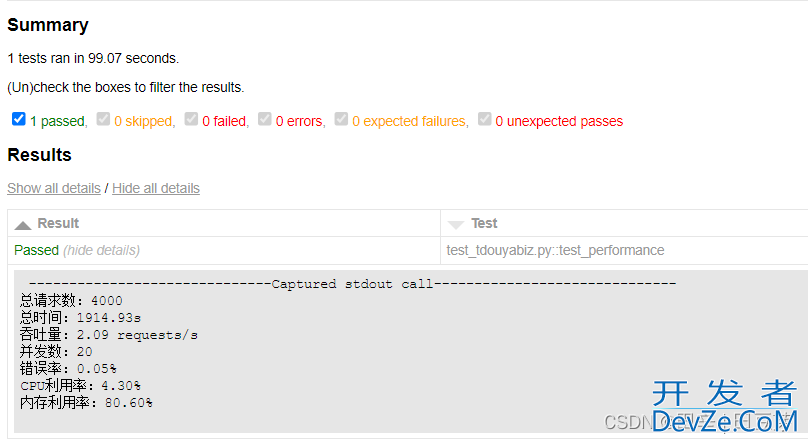This screenshot has width=808, height=443.
Task: Sort results by Result column header
Action: 58,223
